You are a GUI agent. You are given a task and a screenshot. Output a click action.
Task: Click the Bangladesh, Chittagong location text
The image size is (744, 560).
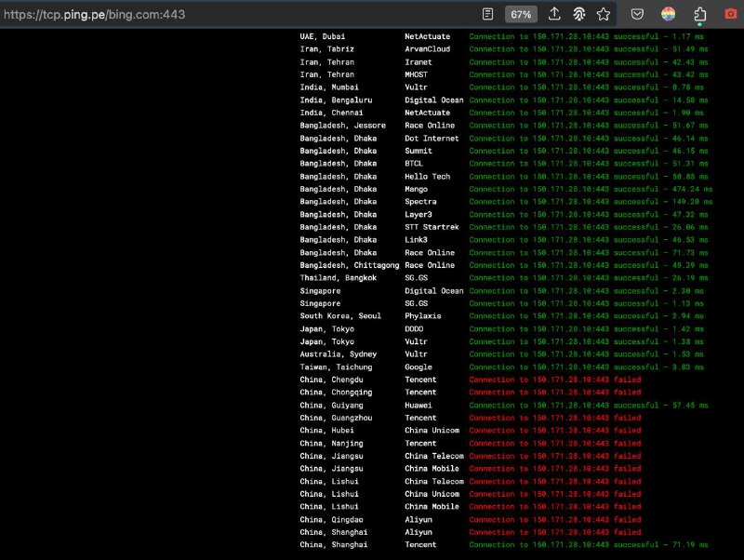click(x=344, y=265)
